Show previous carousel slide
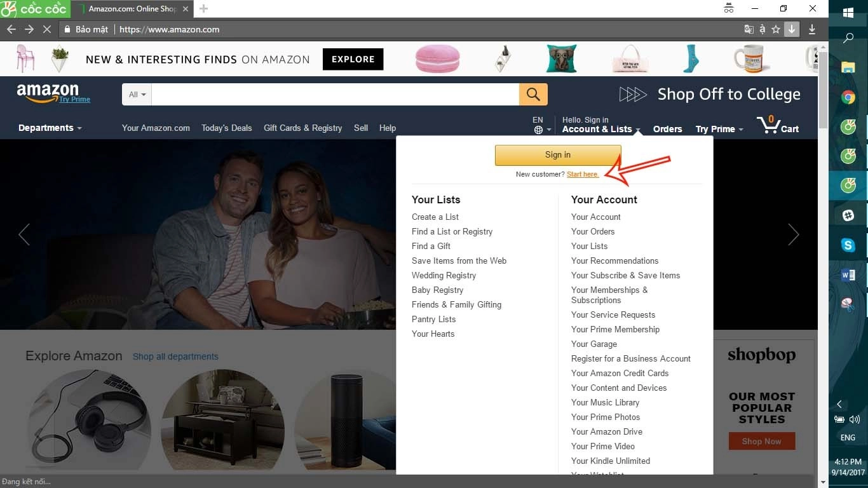Screen dimensions: 868x488 [x=24, y=234]
